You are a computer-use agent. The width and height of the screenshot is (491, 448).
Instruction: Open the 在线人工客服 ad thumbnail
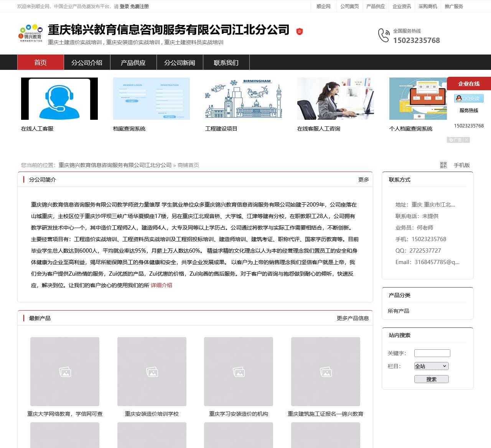point(59,99)
